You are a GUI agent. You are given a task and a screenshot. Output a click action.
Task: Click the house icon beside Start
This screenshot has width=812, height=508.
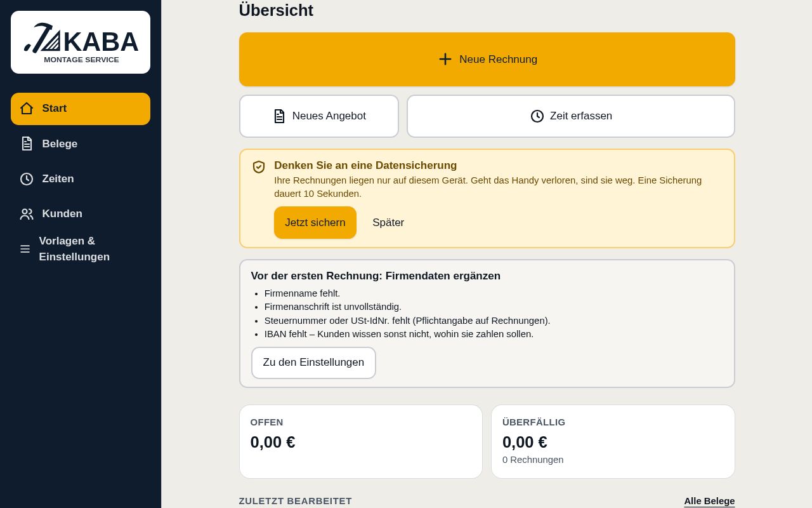(x=27, y=109)
